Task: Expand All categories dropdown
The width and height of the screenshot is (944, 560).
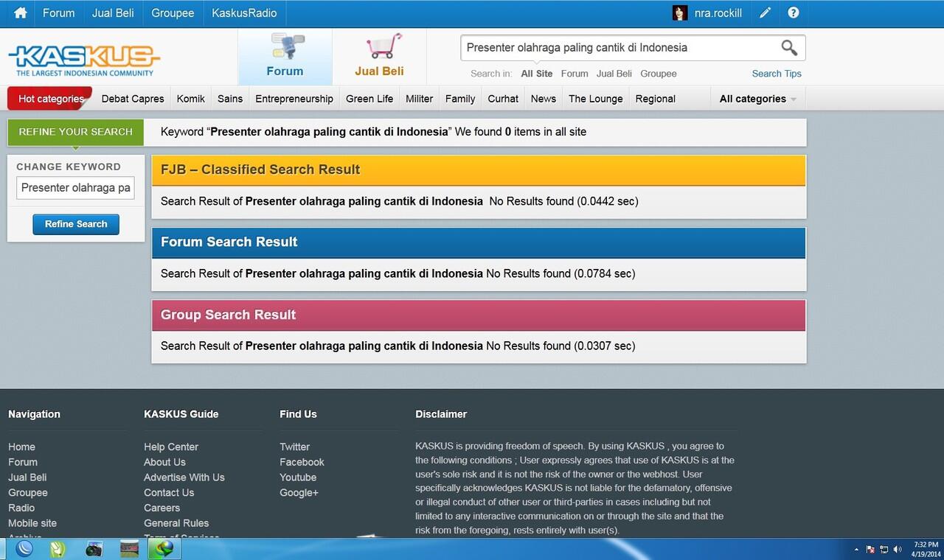Action: click(758, 99)
